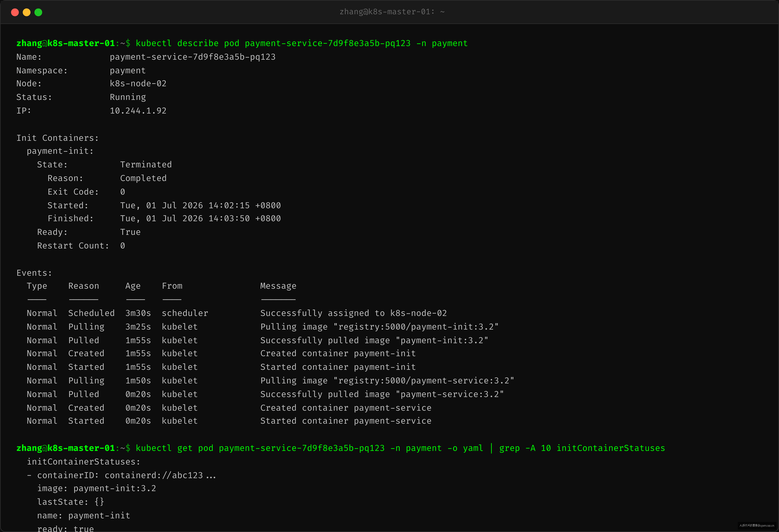Click the yellow minimize window button
This screenshot has width=779, height=532.
pyautogui.click(x=26, y=12)
